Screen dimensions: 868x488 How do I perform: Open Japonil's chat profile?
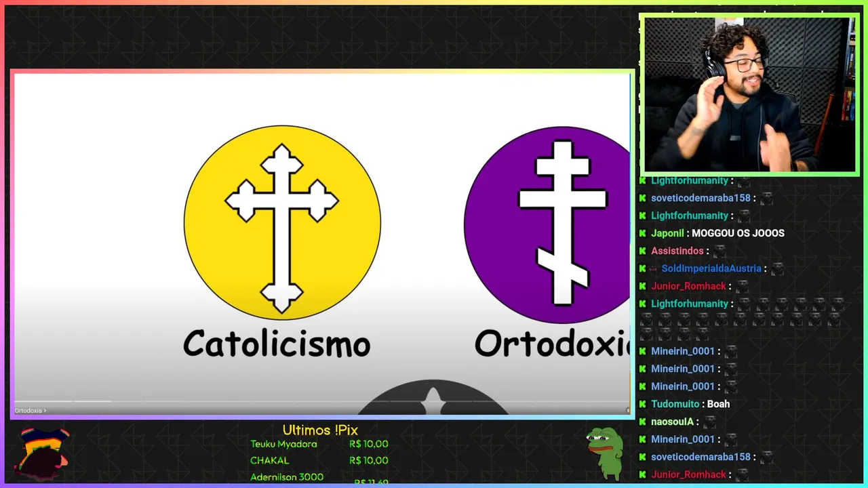point(667,233)
